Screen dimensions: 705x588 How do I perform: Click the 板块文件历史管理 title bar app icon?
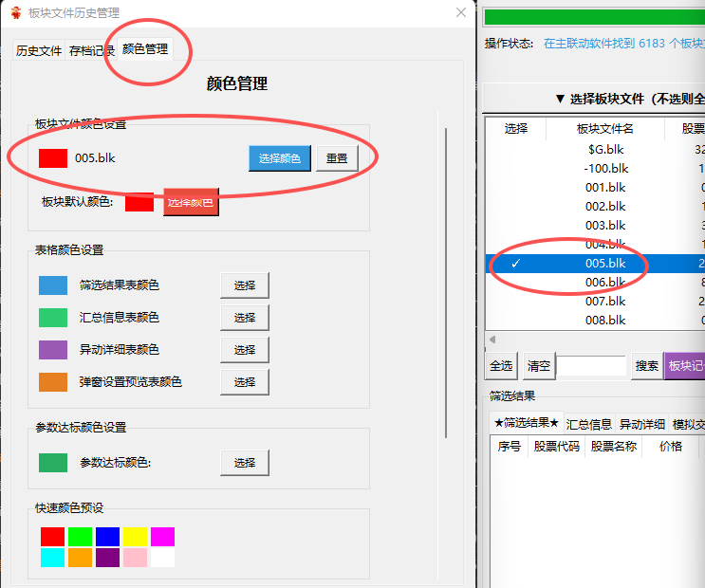click(16, 12)
